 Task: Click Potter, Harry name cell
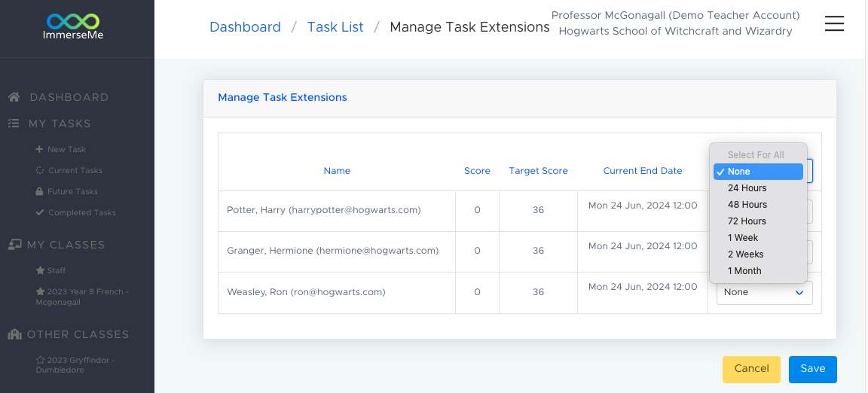(x=337, y=211)
